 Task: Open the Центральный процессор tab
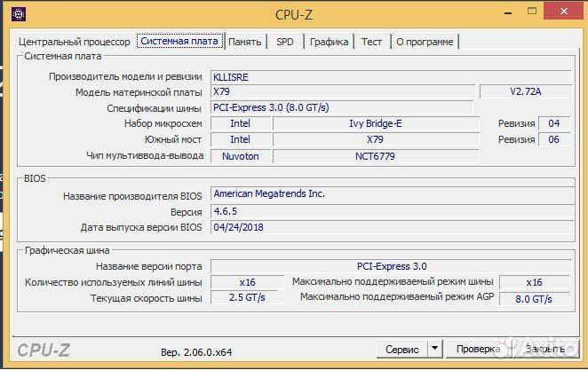(x=75, y=42)
